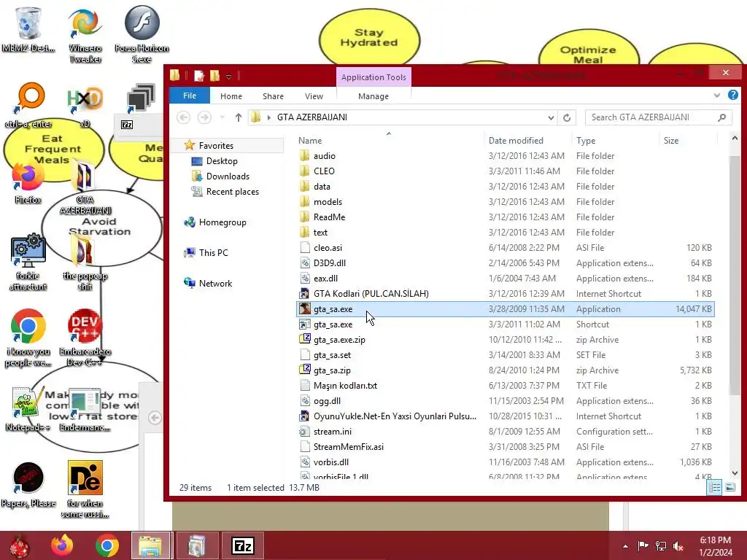
Task: Click the Application Tools contextual tab
Action: coord(373,77)
